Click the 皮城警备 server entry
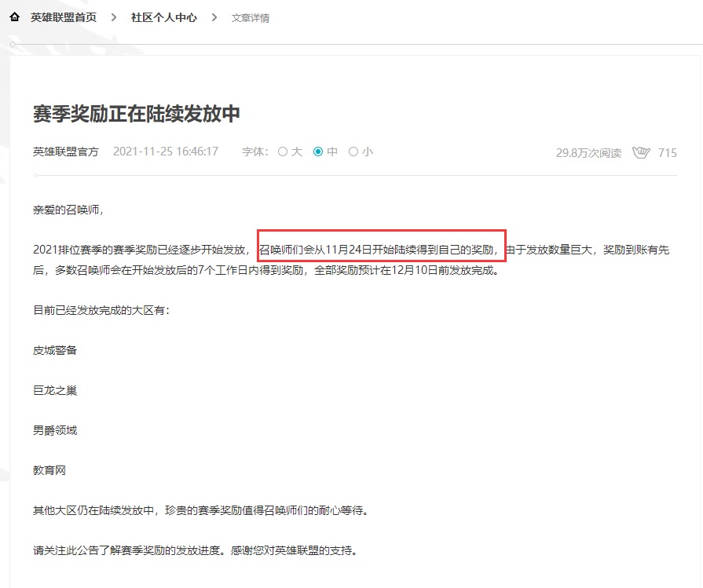 click(x=55, y=350)
